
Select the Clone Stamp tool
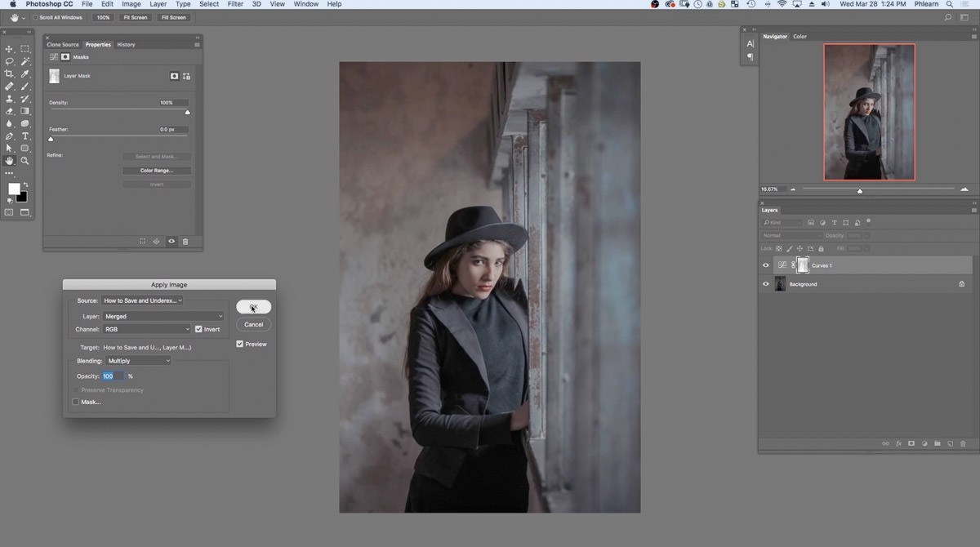pyautogui.click(x=10, y=99)
